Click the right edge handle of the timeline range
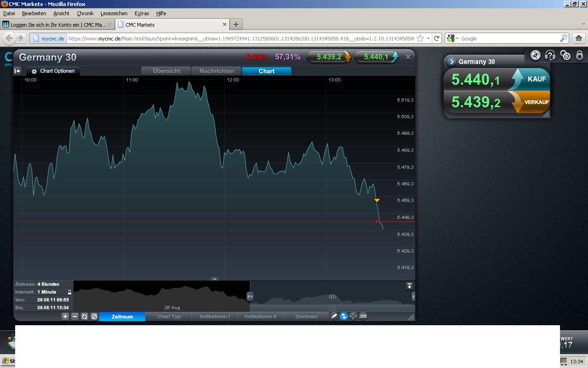Image resolution: width=588 pixels, height=368 pixels. click(413, 297)
